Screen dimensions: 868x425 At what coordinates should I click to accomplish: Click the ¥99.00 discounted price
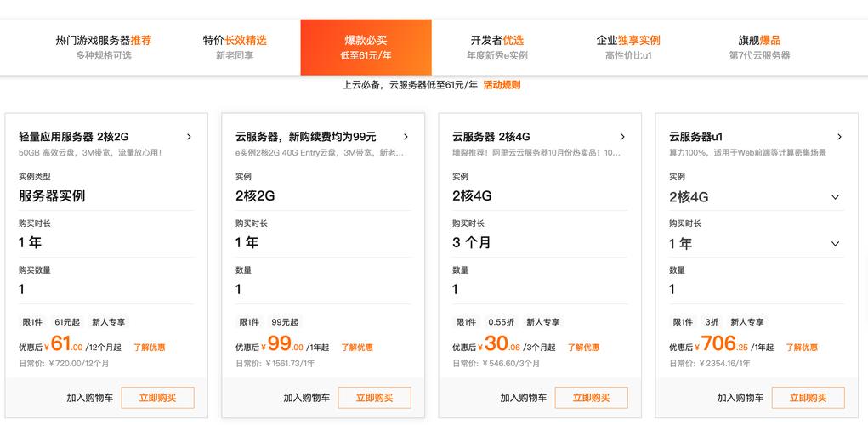[282, 344]
